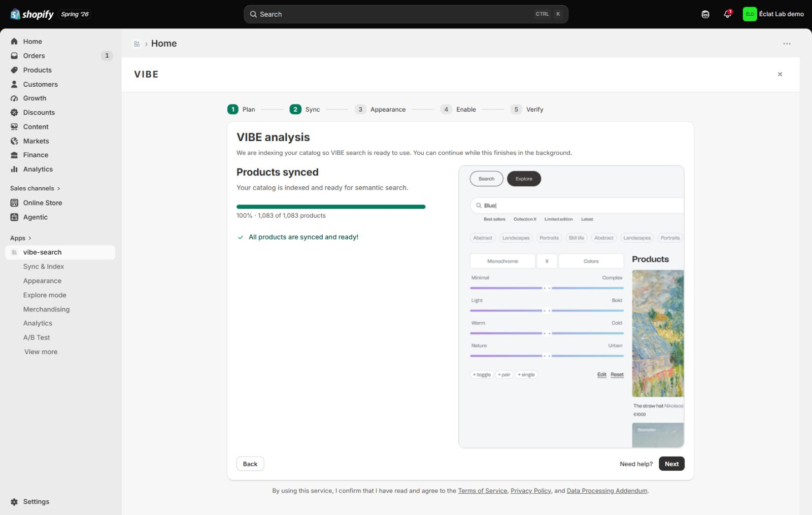Open the Markets globe icon

tap(14, 141)
